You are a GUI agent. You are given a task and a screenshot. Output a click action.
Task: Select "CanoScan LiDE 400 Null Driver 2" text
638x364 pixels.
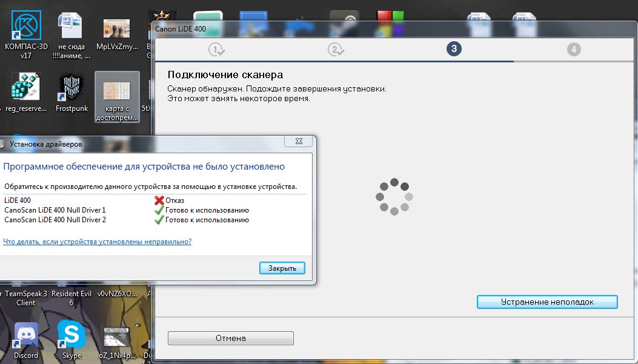tap(55, 220)
